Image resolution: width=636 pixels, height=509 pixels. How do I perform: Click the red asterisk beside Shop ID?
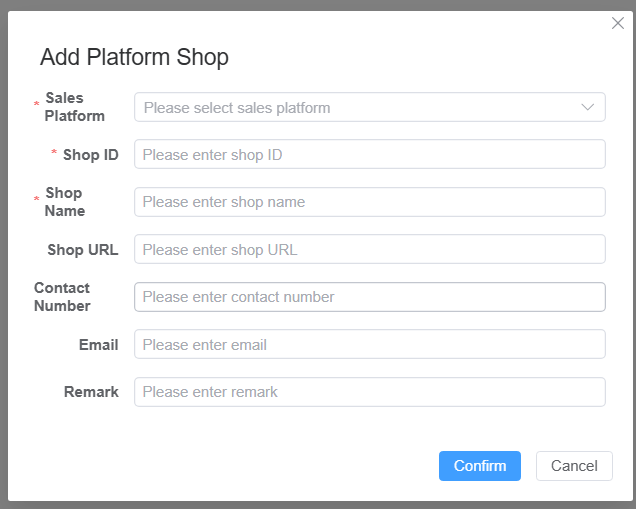click(54, 154)
